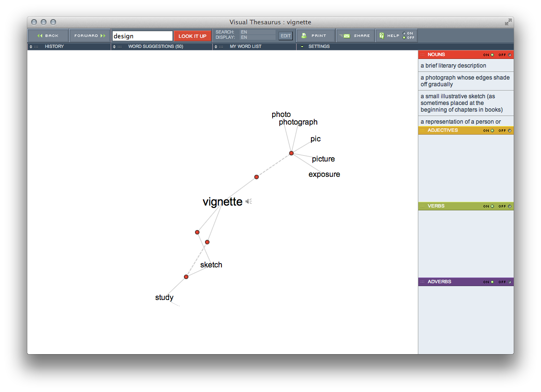Turn the ADJECTIVES panel OFF

[509, 130]
